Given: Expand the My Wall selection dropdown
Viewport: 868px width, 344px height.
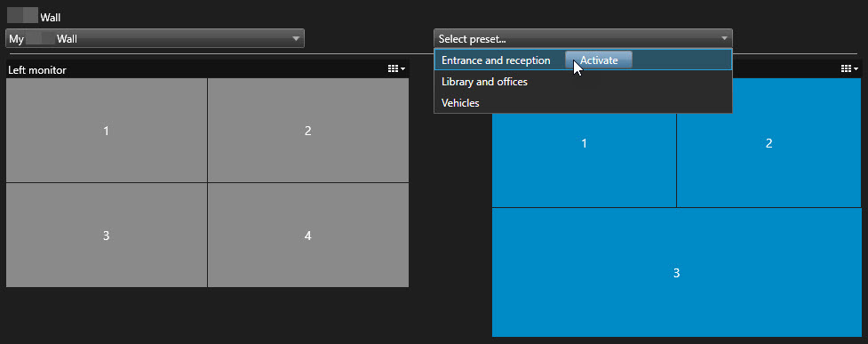Looking at the screenshot, I should point(155,39).
